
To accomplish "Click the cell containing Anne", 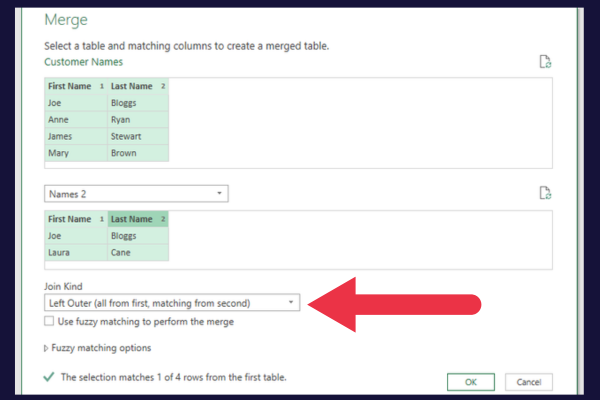I will click(76, 119).
